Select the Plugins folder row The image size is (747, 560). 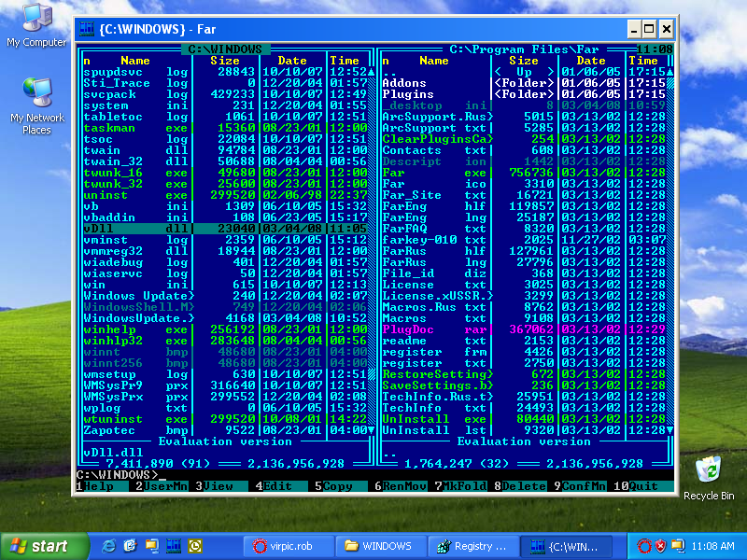[x=524, y=94]
